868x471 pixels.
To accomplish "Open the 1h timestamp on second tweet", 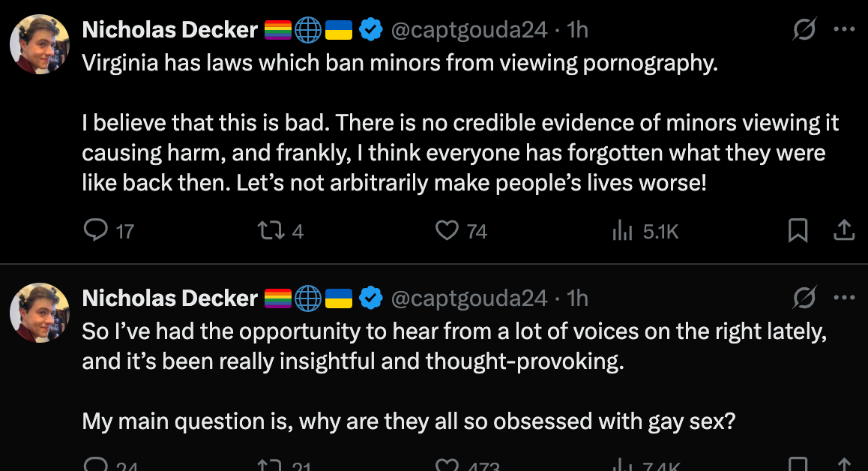I will pos(577,298).
